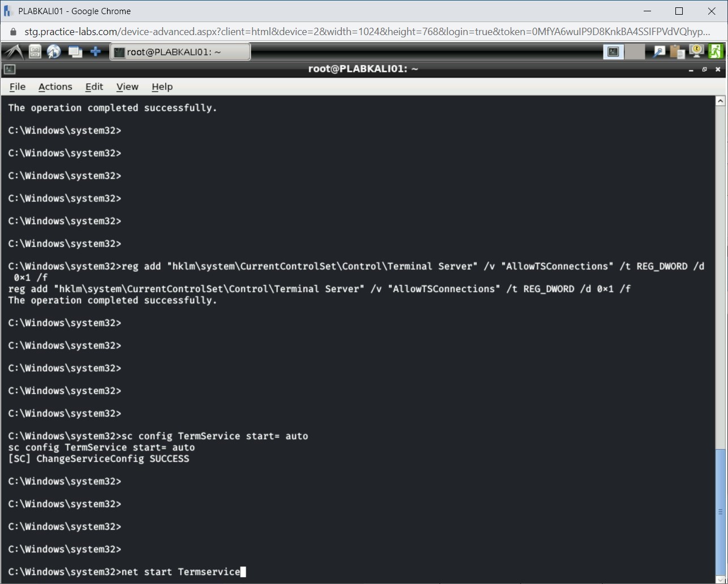Click the monitor power manager tray icon
Screen dimensions: 728x584
point(696,51)
